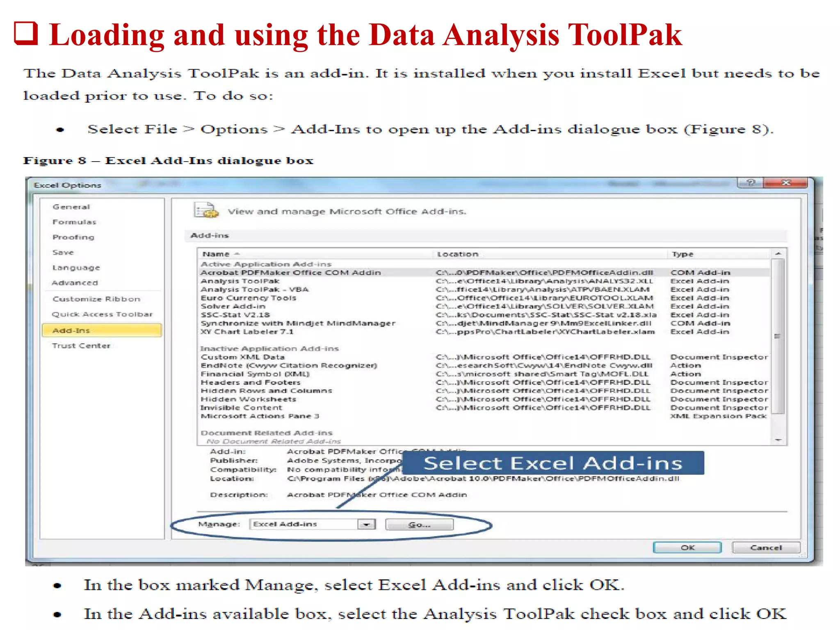Image resolution: width=840 pixels, height=630 pixels.
Task: Open the Language settings category
Action: (76, 267)
